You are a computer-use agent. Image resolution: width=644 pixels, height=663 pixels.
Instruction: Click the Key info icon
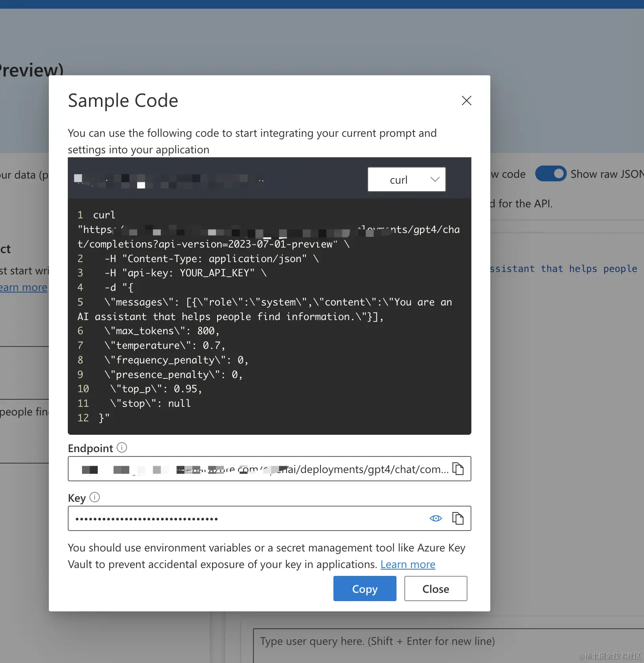click(x=95, y=497)
